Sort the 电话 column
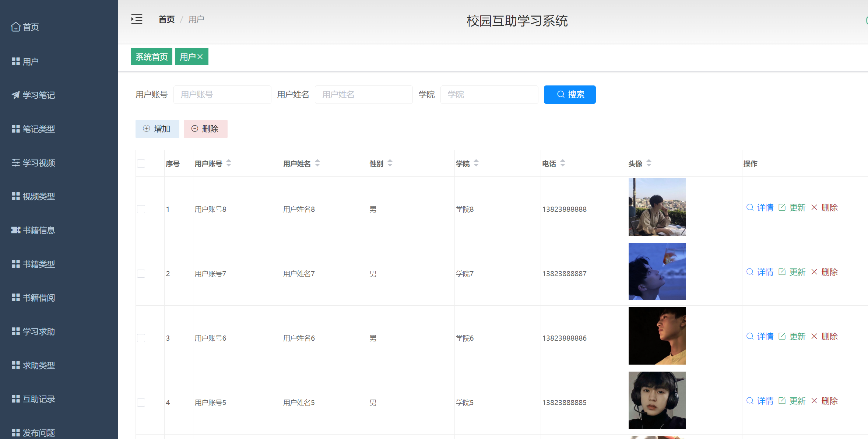Screen dimensions: 868x439 [562, 163]
